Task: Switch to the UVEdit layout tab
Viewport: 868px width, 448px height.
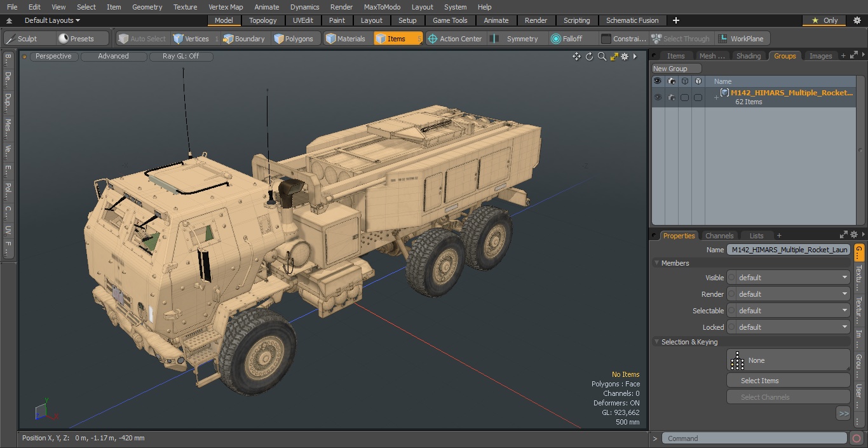Action: pyautogui.click(x=303, y=20)
